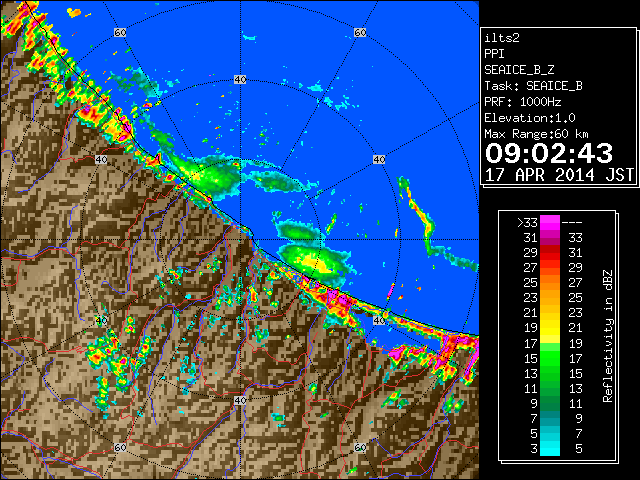Click the 40 ring label northwest over land
640x480 pixels.
pos(101,160)
